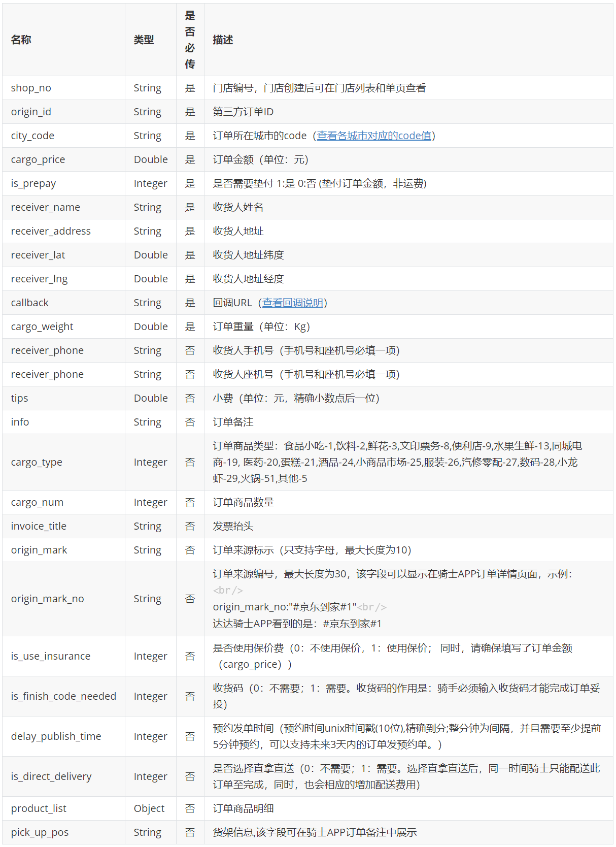This screenshot has height=847, width=616.
Task: Click the Object type in product_list row
Action: click(149, 808)
